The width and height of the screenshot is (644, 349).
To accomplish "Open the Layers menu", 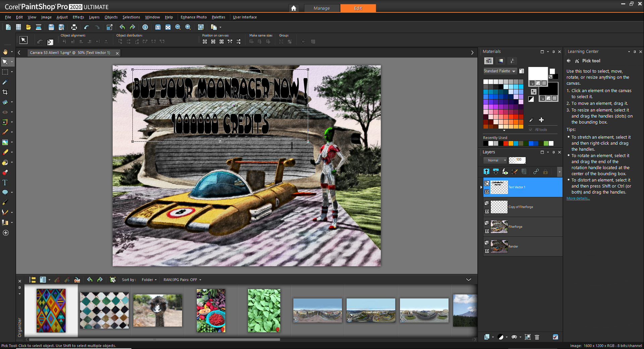I will pos(94,17).
